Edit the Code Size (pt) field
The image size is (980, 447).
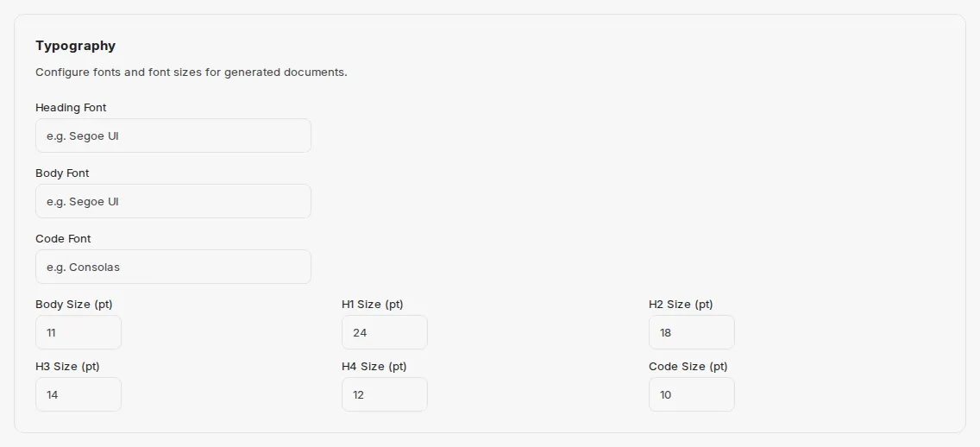[x=691, y=394]
